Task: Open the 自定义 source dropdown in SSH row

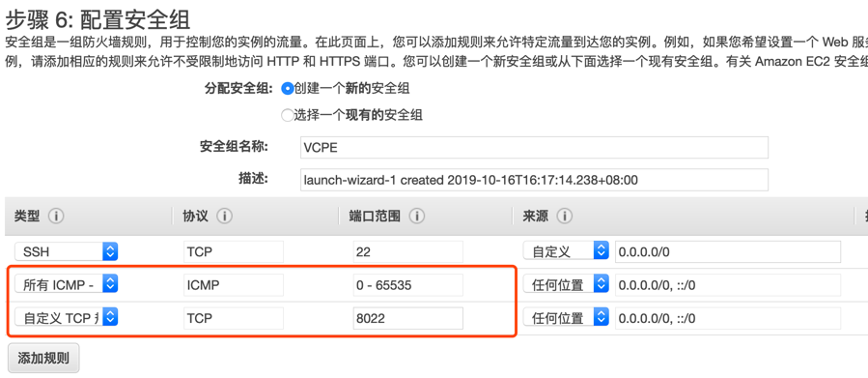Action: pos(566,251)
